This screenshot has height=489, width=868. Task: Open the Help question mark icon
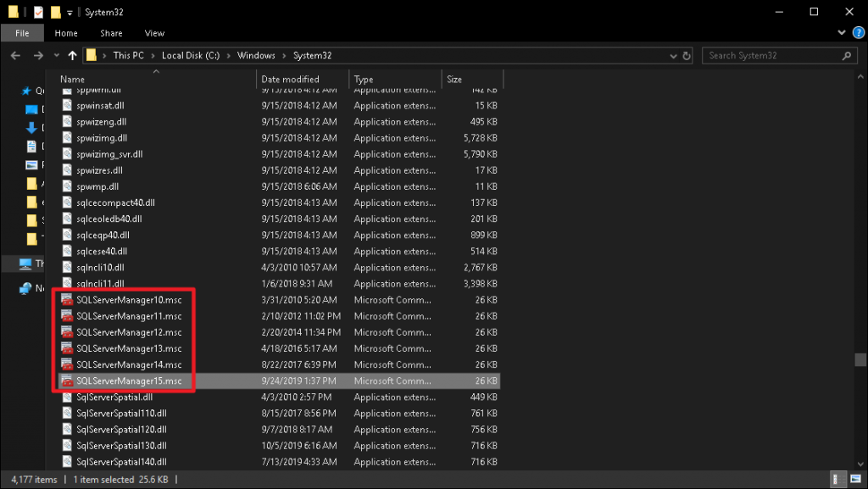(x=859, y=33)
